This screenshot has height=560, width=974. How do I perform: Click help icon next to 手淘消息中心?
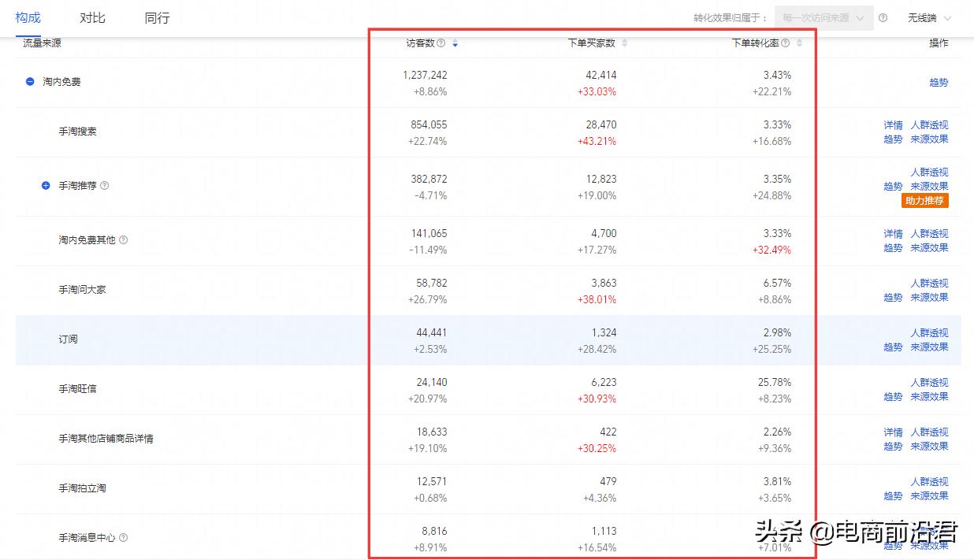pyautogui.click(x=123, y=538)
